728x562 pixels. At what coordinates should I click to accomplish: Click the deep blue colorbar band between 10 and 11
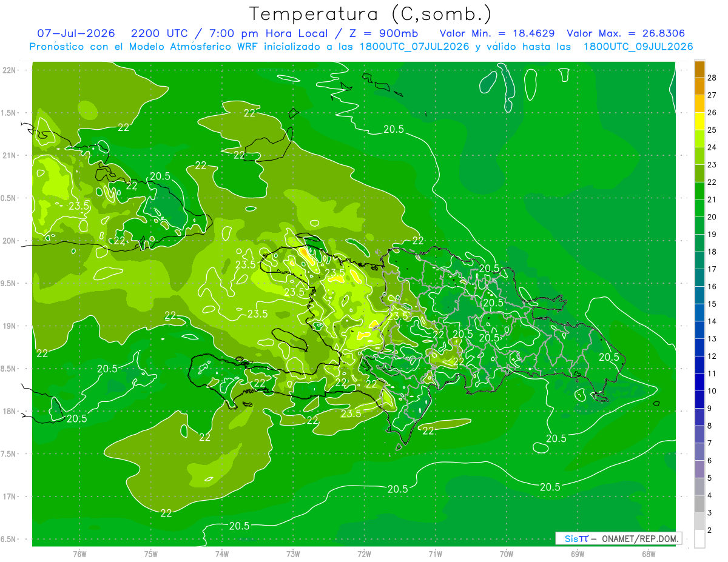click(699, 382)
